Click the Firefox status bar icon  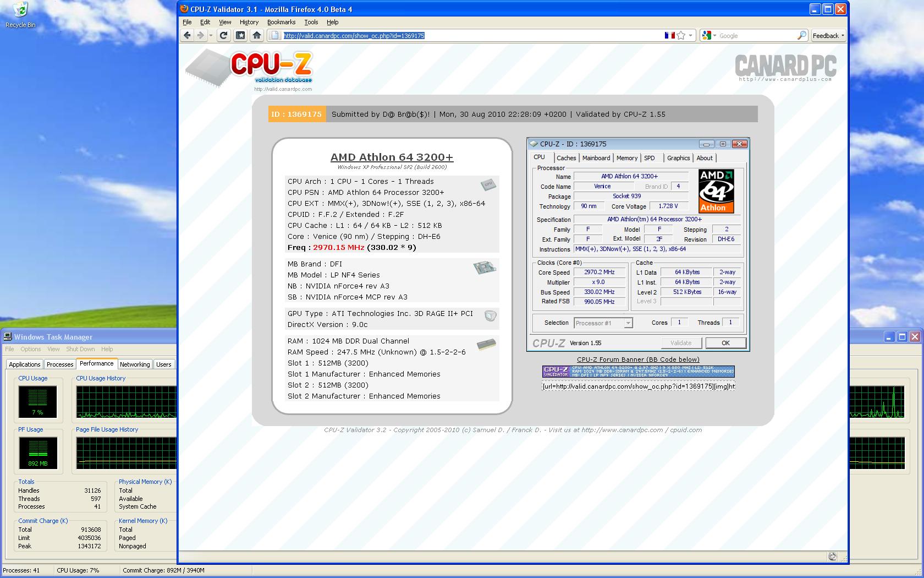click(832, 557)
